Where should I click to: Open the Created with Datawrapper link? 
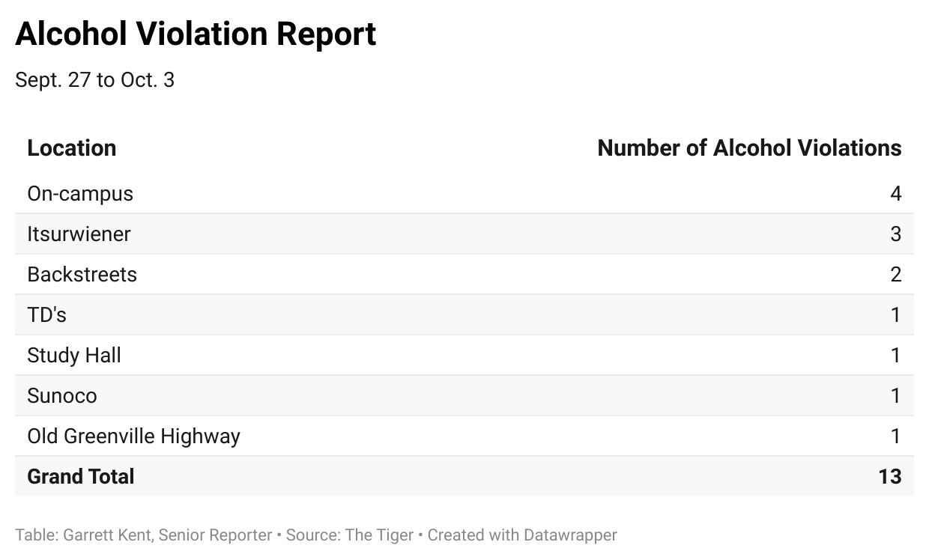click(522, 535)
